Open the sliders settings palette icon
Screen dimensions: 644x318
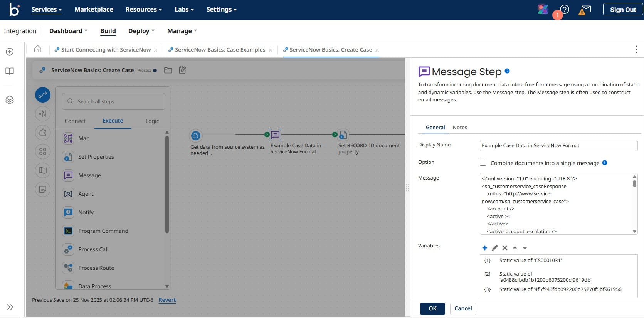(43, 114)
